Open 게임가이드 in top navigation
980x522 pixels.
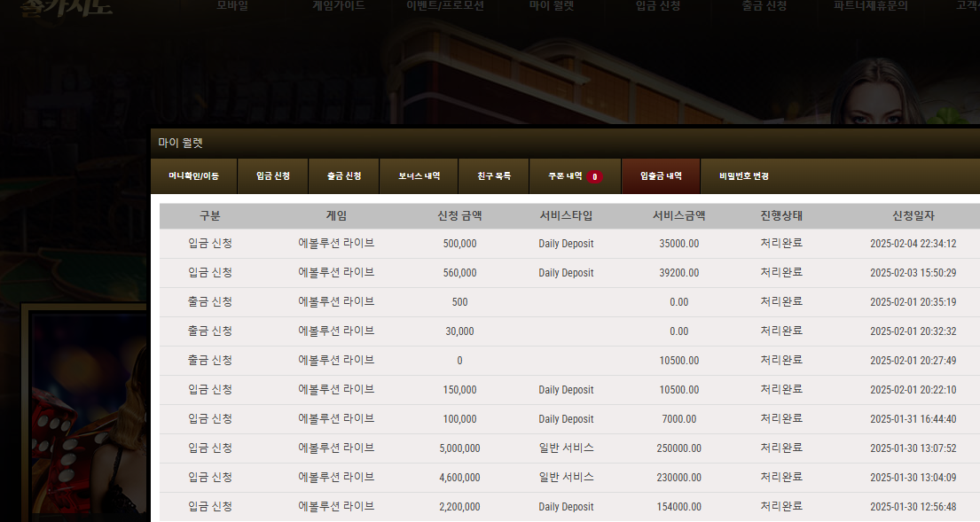[338, 5]
